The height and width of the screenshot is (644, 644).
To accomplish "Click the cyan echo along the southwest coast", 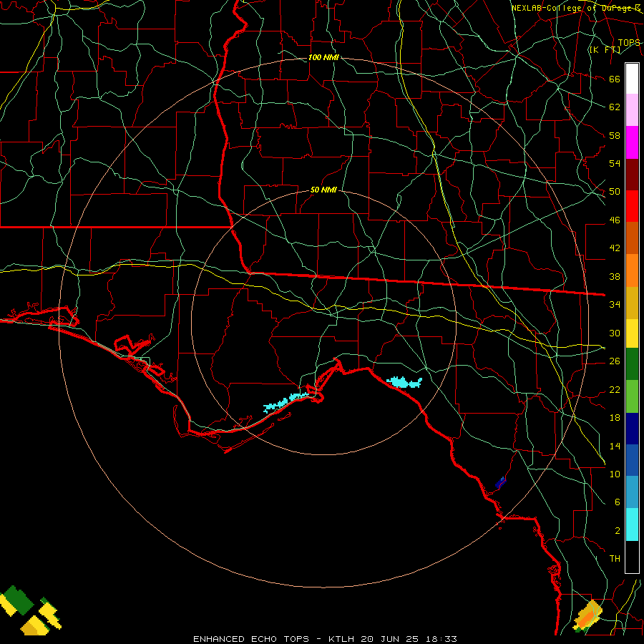I will point(286,402).
